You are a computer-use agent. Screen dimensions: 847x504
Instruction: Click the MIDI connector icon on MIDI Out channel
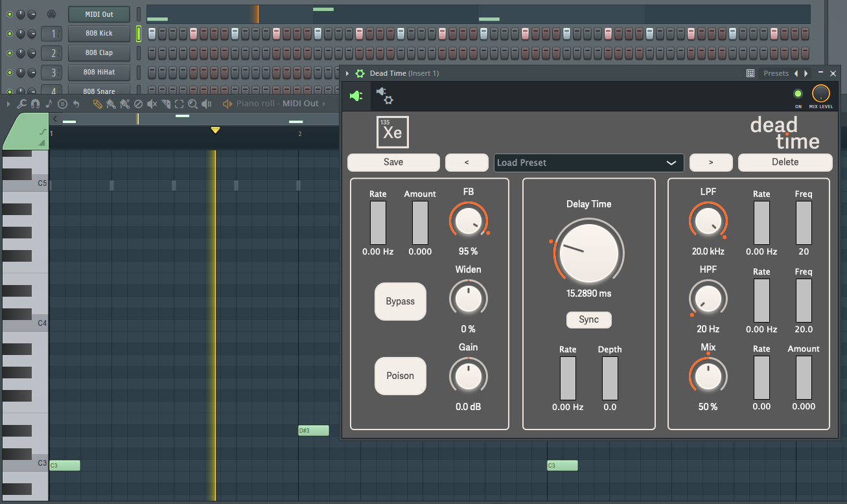[51, 14]
